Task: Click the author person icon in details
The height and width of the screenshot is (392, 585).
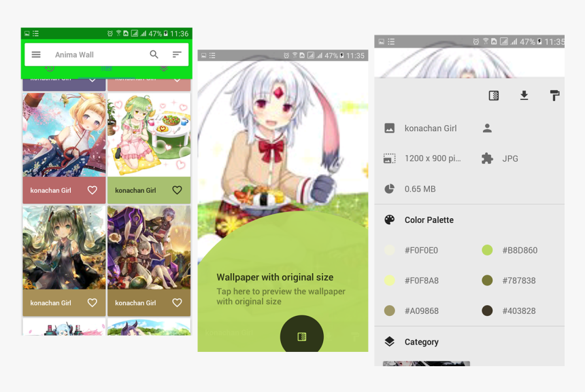Action: click(487, 128)
